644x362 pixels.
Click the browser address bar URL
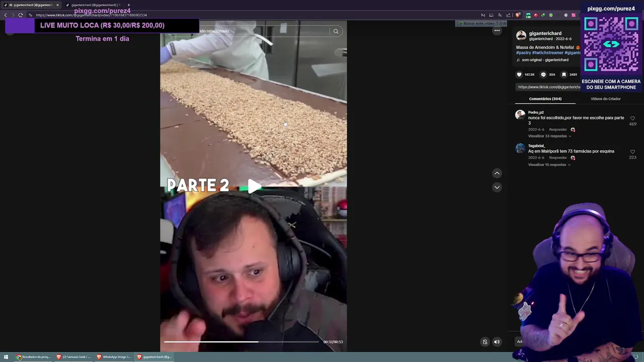[x=92, y=15]
